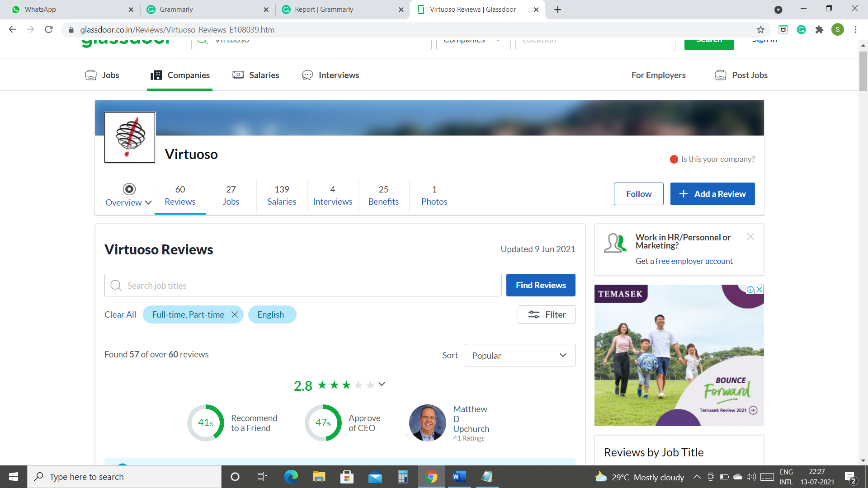Open File Explorer from the taskbar
The image size is (868, 488).
pyautogui.click(x=319, y=477)
